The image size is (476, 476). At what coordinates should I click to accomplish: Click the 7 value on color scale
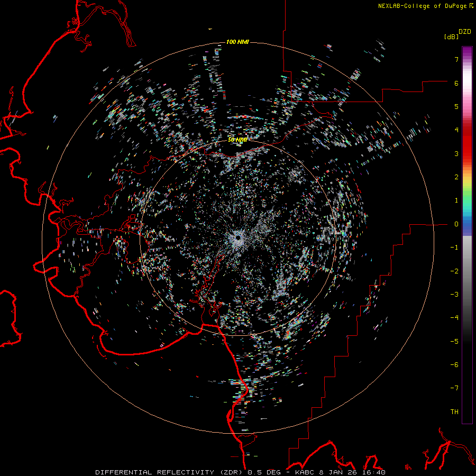(x=456, y=59)
